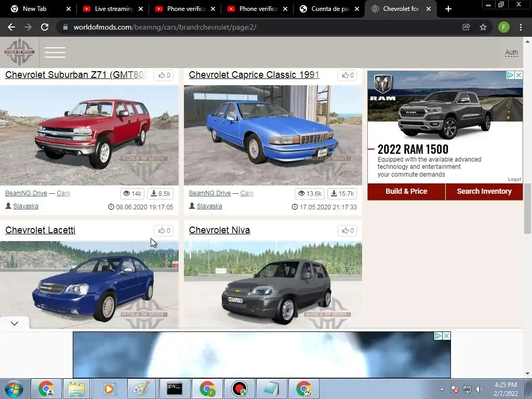Open the Chrome profile avatar F
The width and height of the screenshot is (532, 399).
504,27
